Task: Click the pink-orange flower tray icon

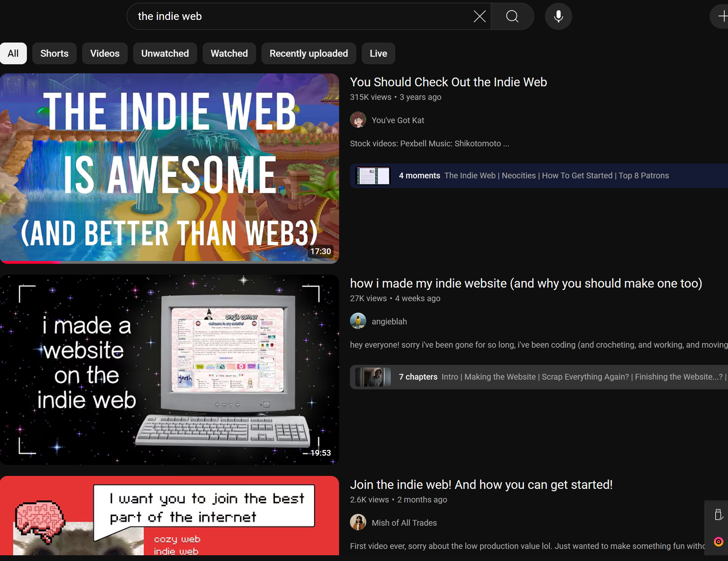Action: pos(719,542)
